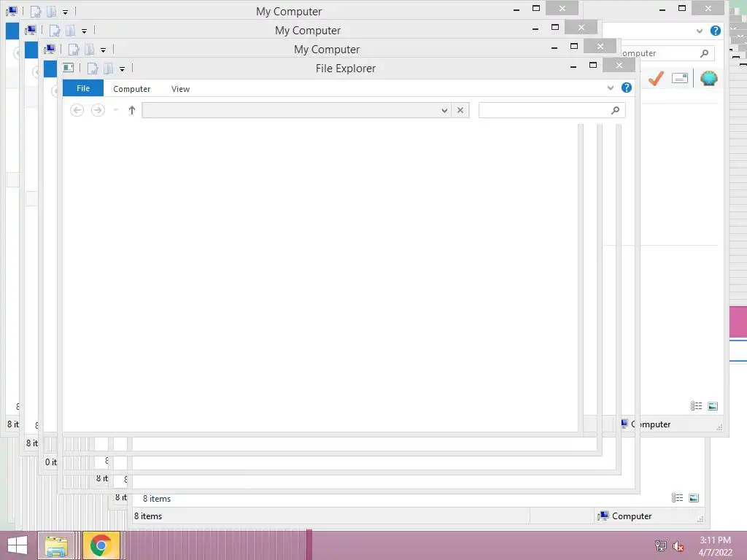Screen dimensions: 747x560
Task: Close the File Explorer window
Action: (x=619, y=65)
